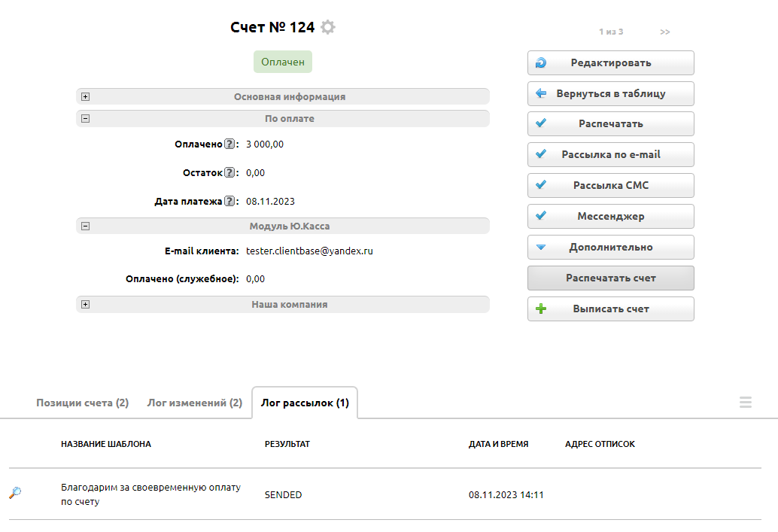Open settings gear next to invoice title
The width and height of the screenshot is (778, 532).
point(327,28)
